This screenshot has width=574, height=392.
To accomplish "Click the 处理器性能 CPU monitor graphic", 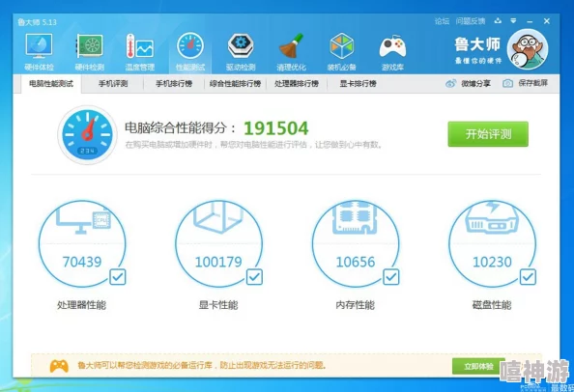I will point(83,218).
